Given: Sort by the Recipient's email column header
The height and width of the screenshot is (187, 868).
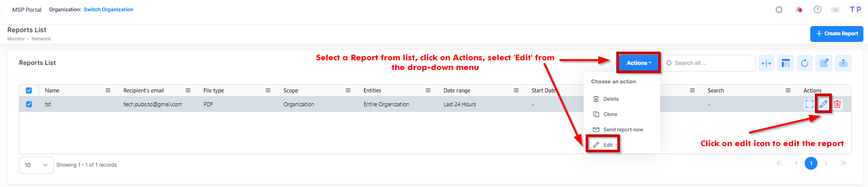Looking at the screenshot, I should point(143,90).
